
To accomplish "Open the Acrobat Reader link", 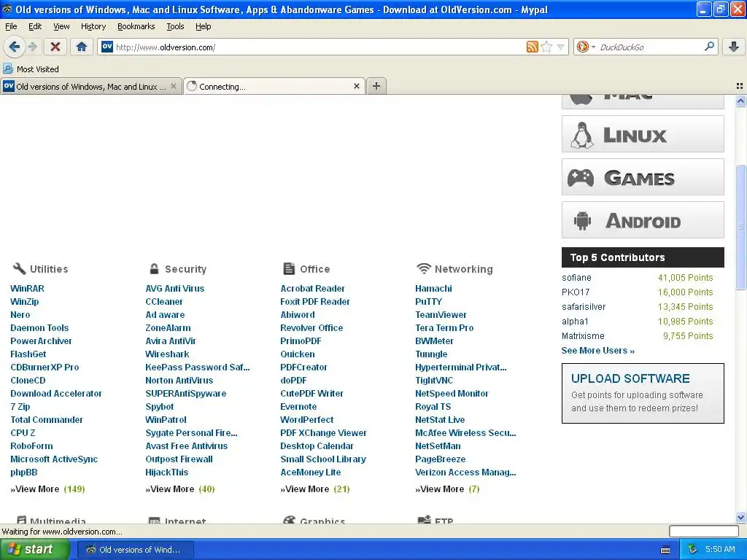I will pos(312,289).
